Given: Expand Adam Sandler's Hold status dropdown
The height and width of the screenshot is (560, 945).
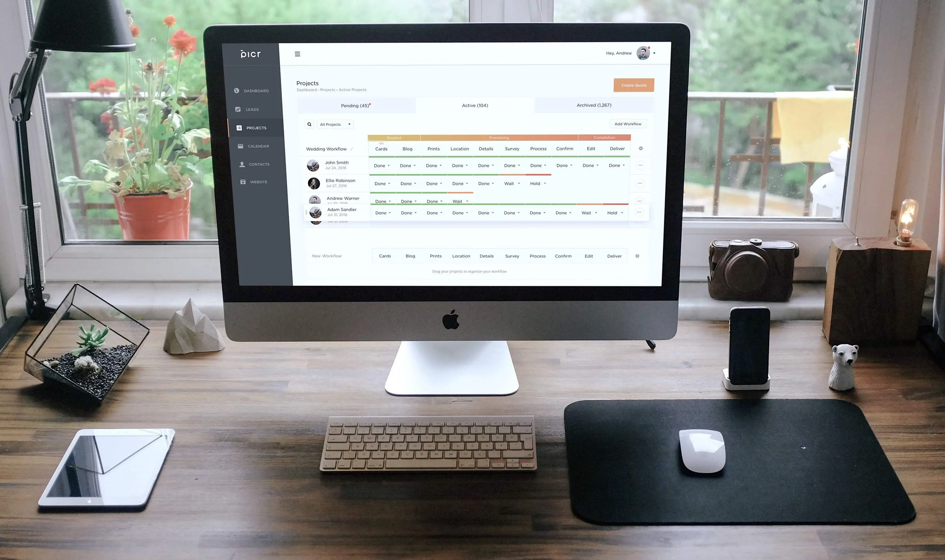Looking at the screenshot, I should click(621, 213).
